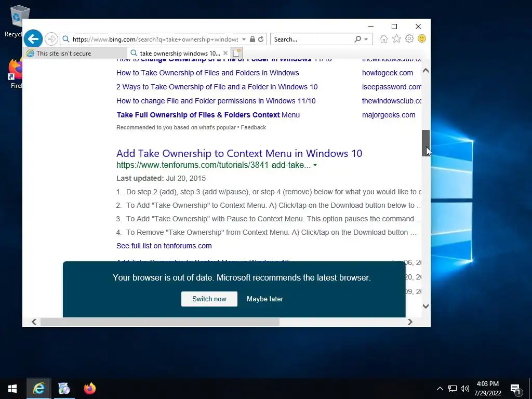
Task: Open How to Take Ownership of Files link
Action: pyautogui.click(x=208, y=73)
